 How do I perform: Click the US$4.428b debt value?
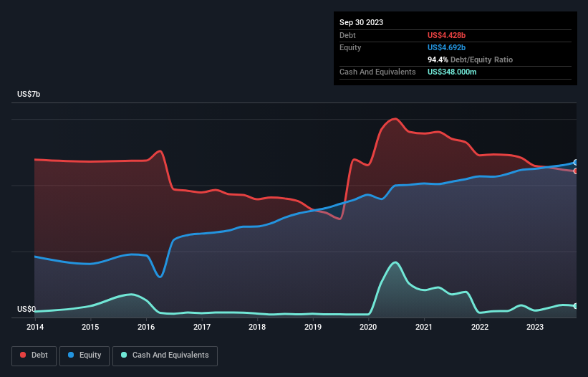coord(446,35)
